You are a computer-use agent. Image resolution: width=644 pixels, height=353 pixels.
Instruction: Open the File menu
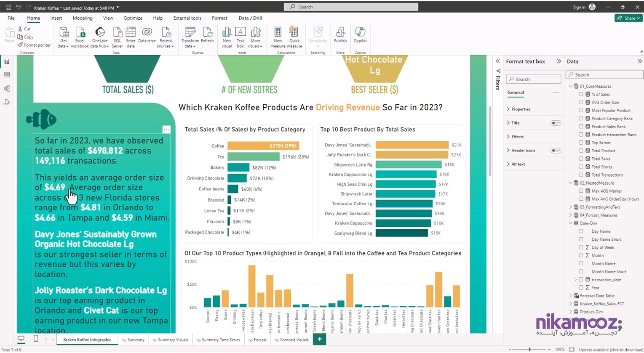[x=11, y=18]
